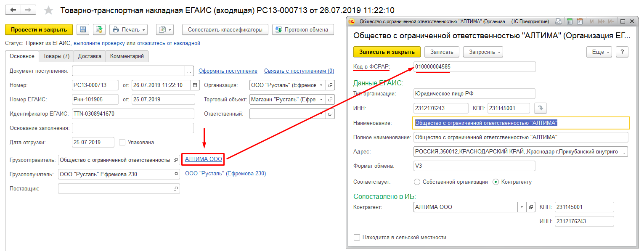Open the reports icon dropdown in toolbar

click(164, 29)
